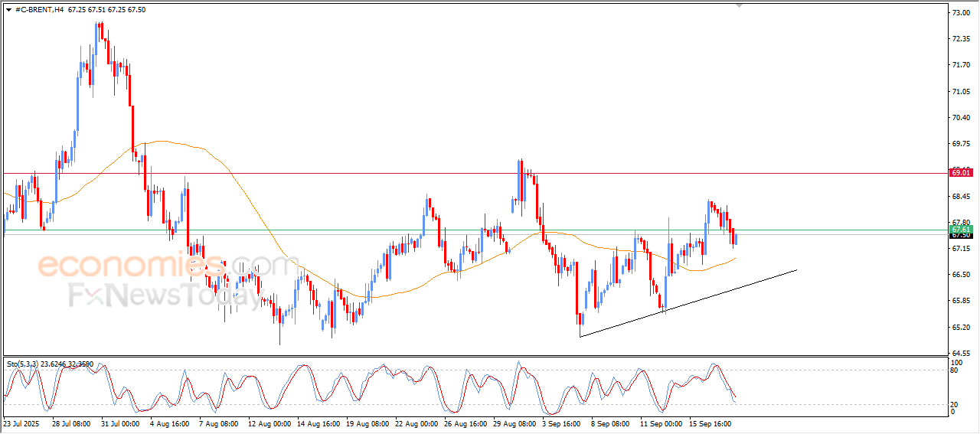Click the black 67.50 current price label
The image size is (980, 434).
pyautogui.click(x=961, y=236)
